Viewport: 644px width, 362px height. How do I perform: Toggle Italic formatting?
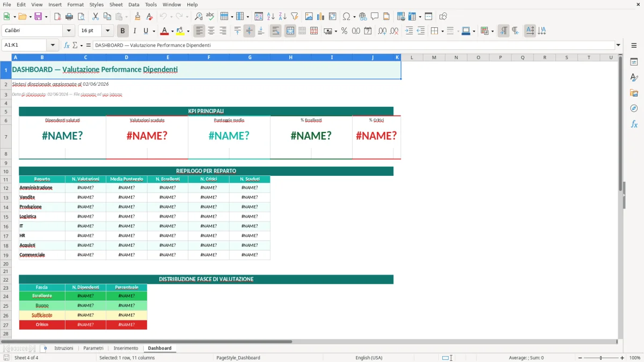pyautogui.click(x=134, y=31)
